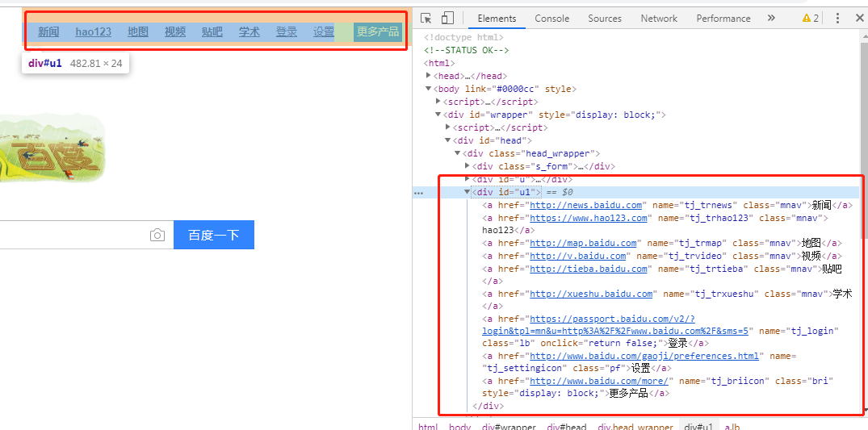Expand the div class="s_form" node
Image resolution: width=868 pixels, height=430 pixels.
tap(468, 165)
